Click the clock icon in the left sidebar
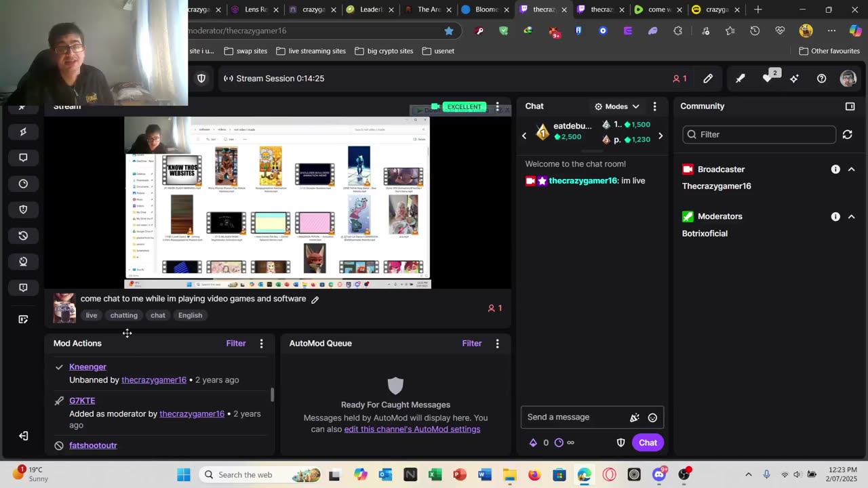This screenshot has height=488, width=868. 23,184
